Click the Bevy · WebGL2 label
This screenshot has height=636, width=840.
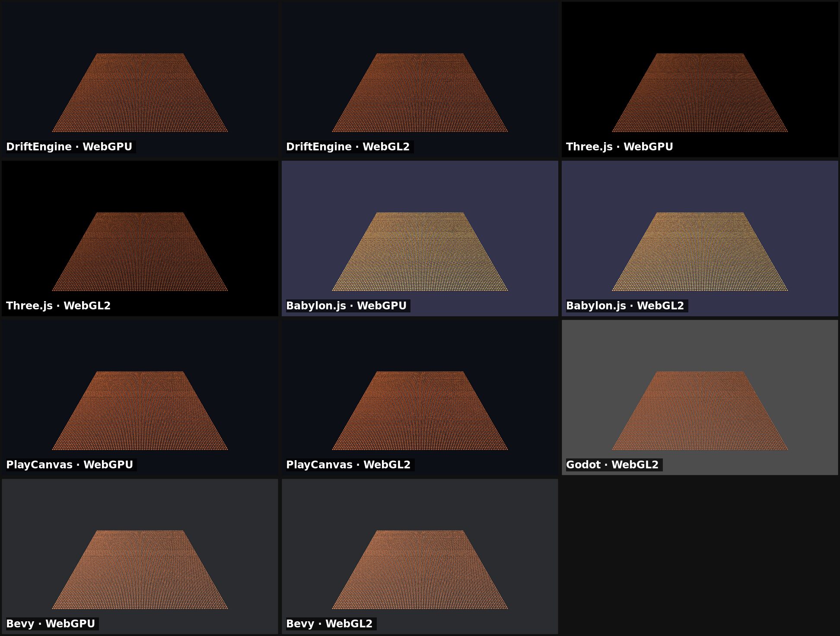click(x=329, y=624)
